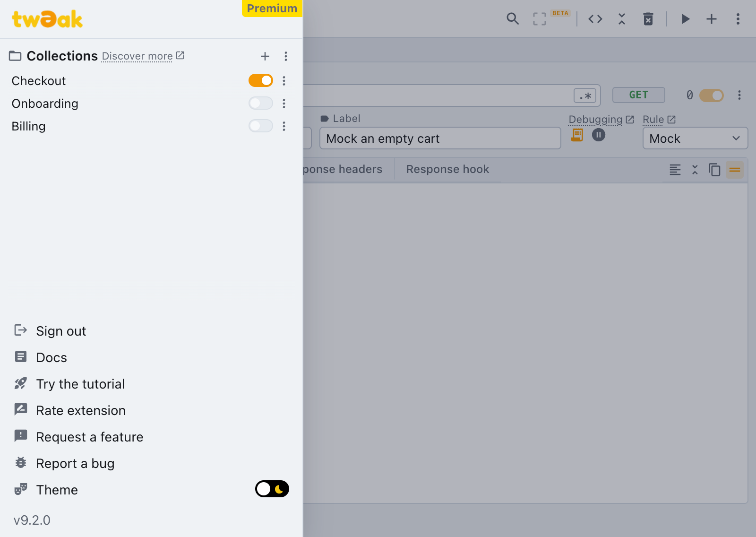Open the Debugging help link
The image size is (756, 537).
601,119
